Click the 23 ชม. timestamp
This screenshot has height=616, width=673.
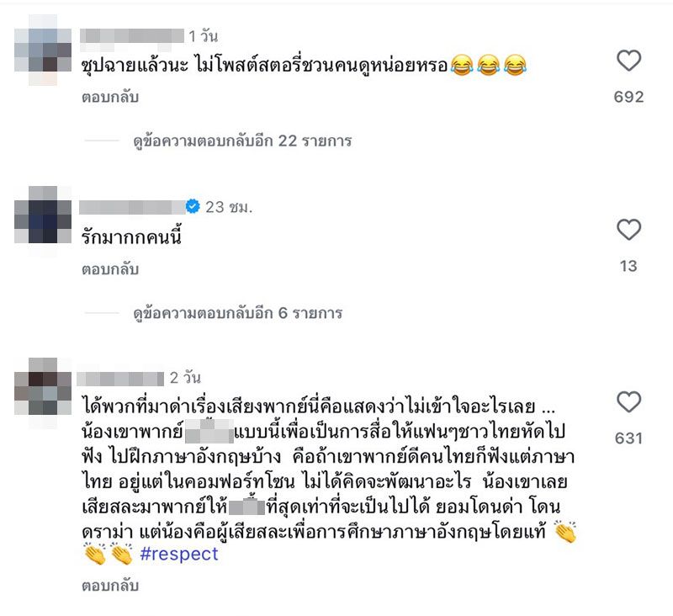click(x=229, y=207)
